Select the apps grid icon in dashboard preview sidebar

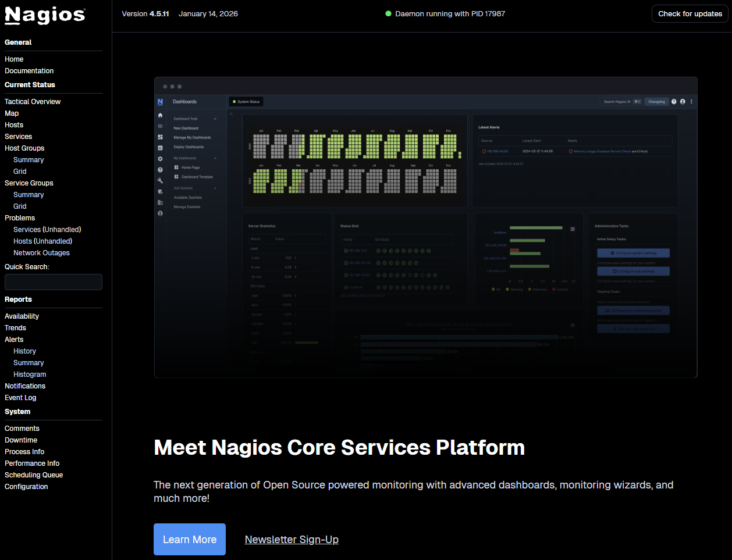coord(160,126)
